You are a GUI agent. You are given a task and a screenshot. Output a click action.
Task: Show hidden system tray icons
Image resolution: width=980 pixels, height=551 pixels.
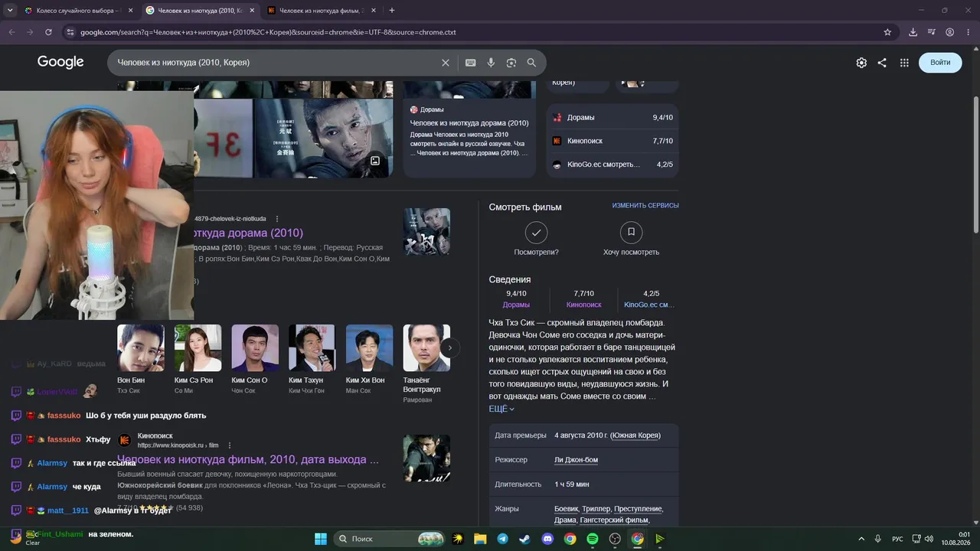(x=861, y=539)
